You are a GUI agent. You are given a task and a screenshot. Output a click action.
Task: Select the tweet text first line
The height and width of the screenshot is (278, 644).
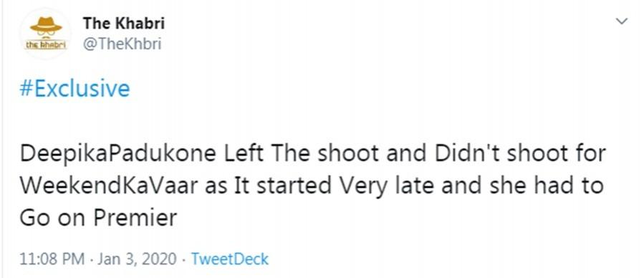point(312,154)
